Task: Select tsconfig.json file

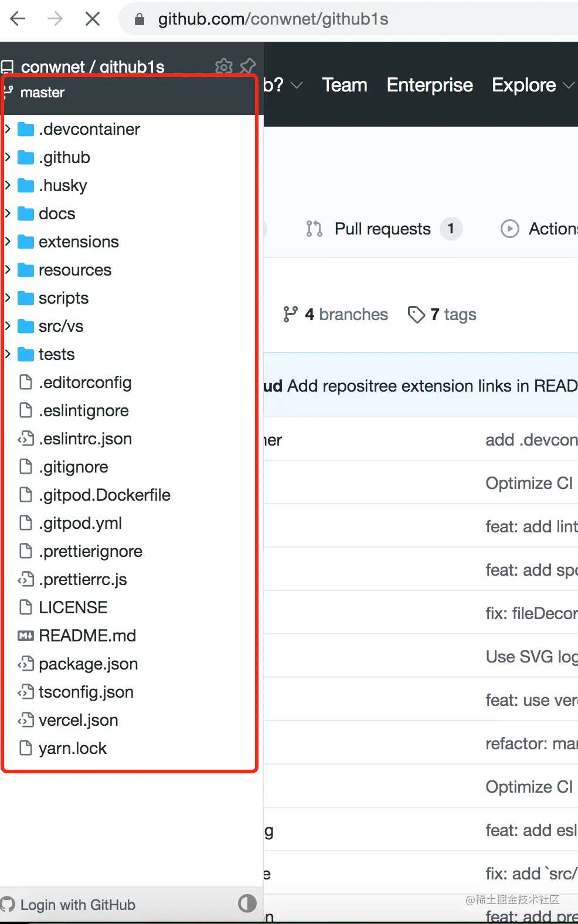Action: coord(86,692)
